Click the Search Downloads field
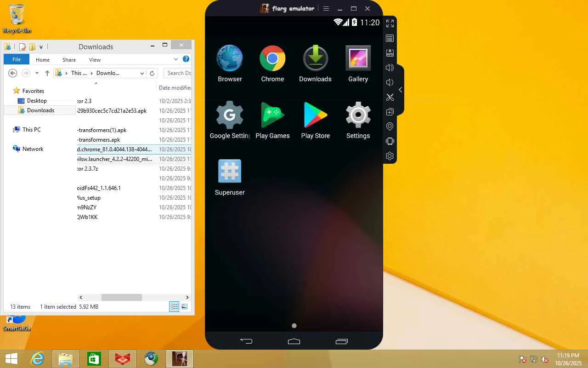Image resolution: width=588 pixels, height=368 pixels. point(177,73)
